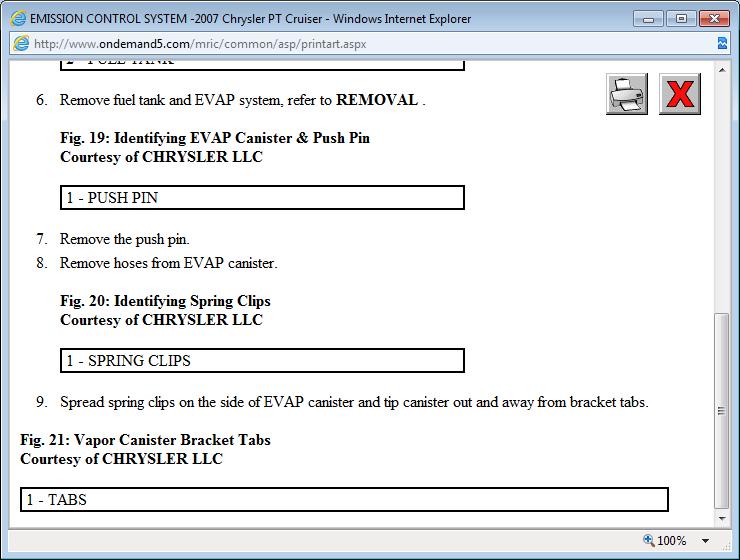Open the REMOVAL link in step 6
740x560 pixels.
pyautogui.click(x=377, y=100)
